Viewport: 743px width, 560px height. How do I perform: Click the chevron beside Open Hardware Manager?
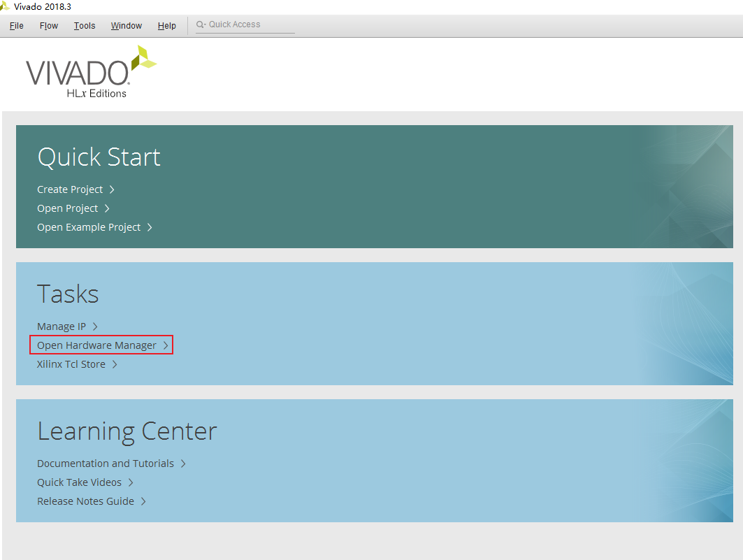166,345
